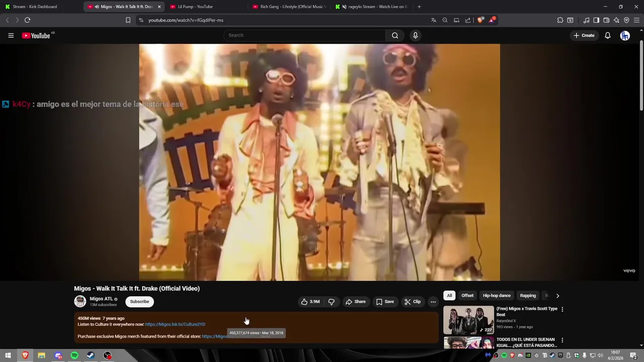Open TODOS EN EL UNDER SUENAN IGUAL video title
The height and width of the screenshot is (362, 644).
[x=527, y=342]
